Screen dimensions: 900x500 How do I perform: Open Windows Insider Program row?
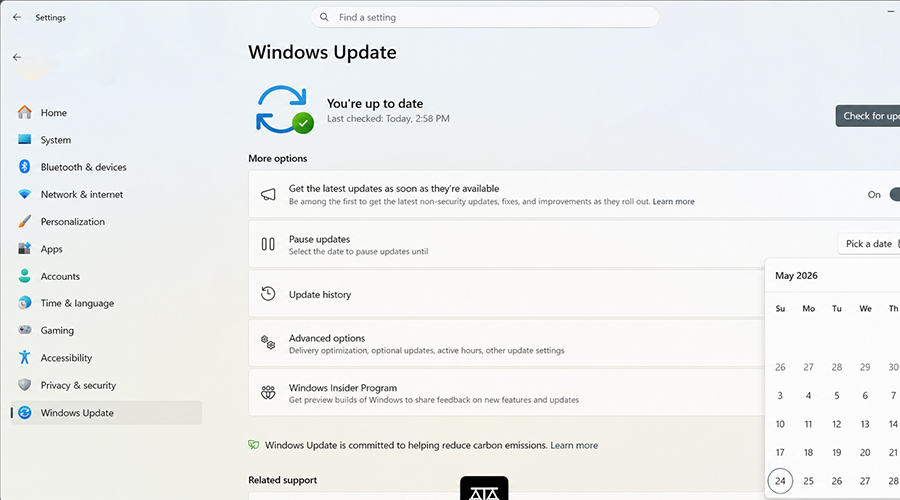point(500,393)
